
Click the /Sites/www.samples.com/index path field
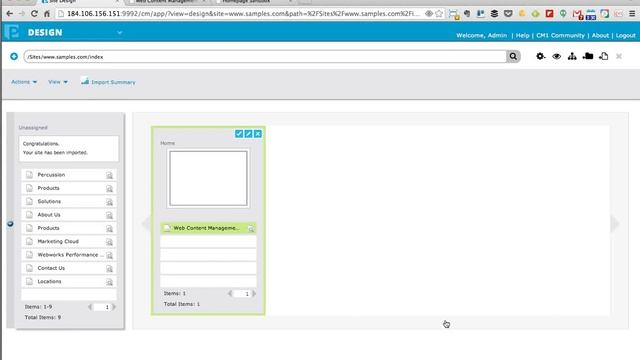pos(265,57)
